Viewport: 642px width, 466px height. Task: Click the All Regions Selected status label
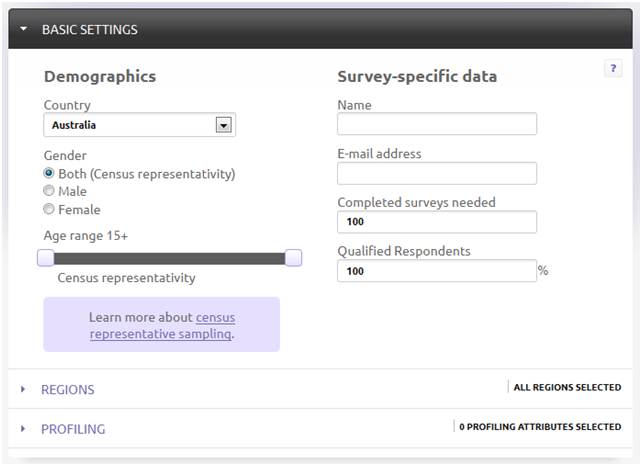567,387
